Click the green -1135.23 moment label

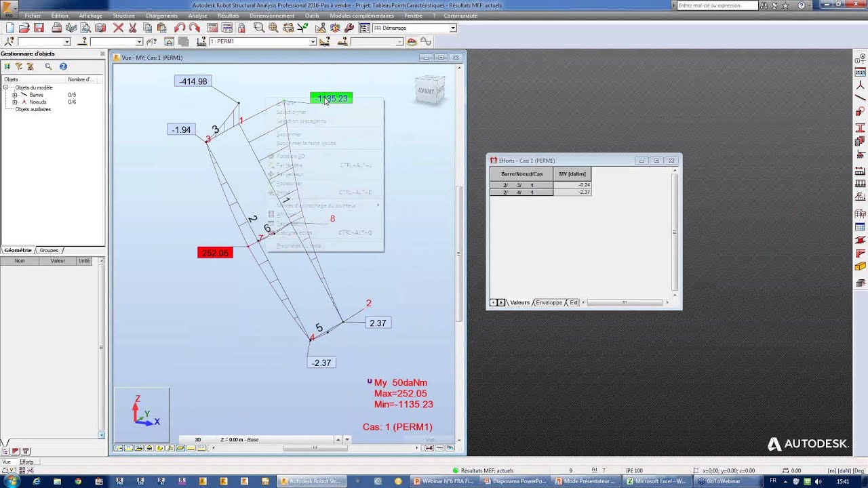click(x=331, y=98)
